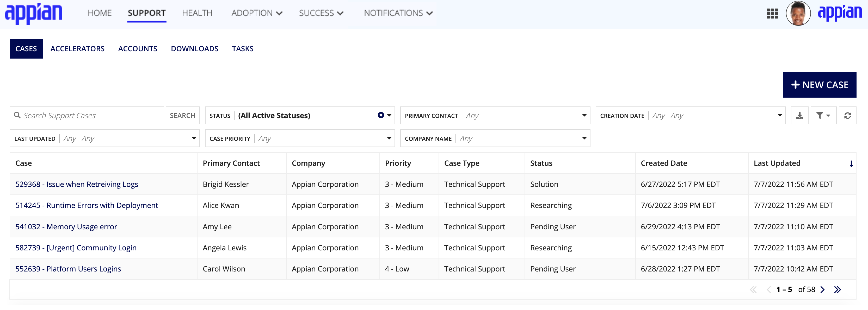Click the 1 – 5 of 58 page indicator

pos(796,289)
